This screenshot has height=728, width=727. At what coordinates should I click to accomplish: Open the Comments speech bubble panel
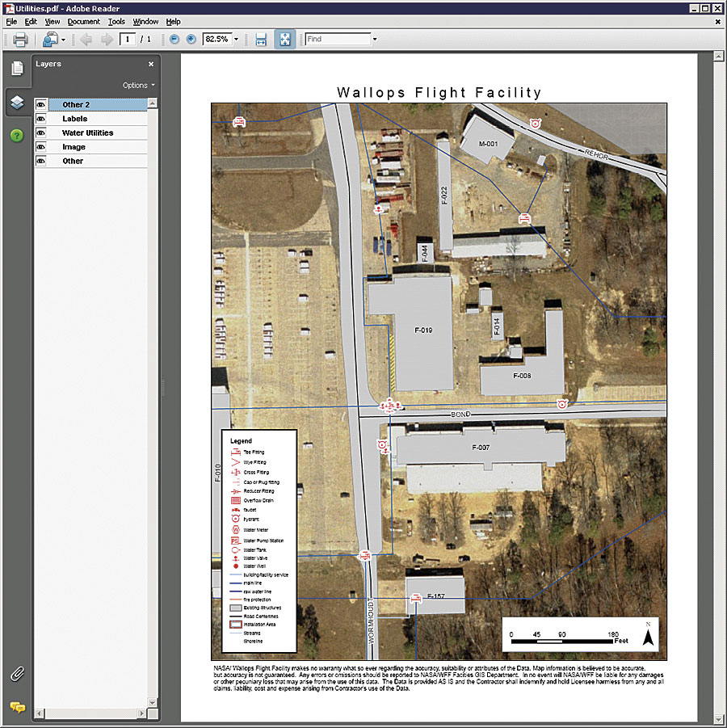tap(17, 707)
